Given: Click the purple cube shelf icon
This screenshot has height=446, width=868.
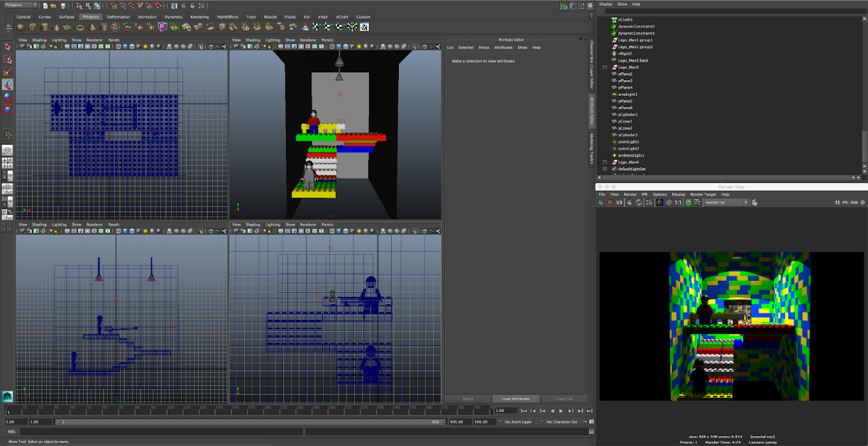Looking at the screenshot, I should (x=163, y=27).
